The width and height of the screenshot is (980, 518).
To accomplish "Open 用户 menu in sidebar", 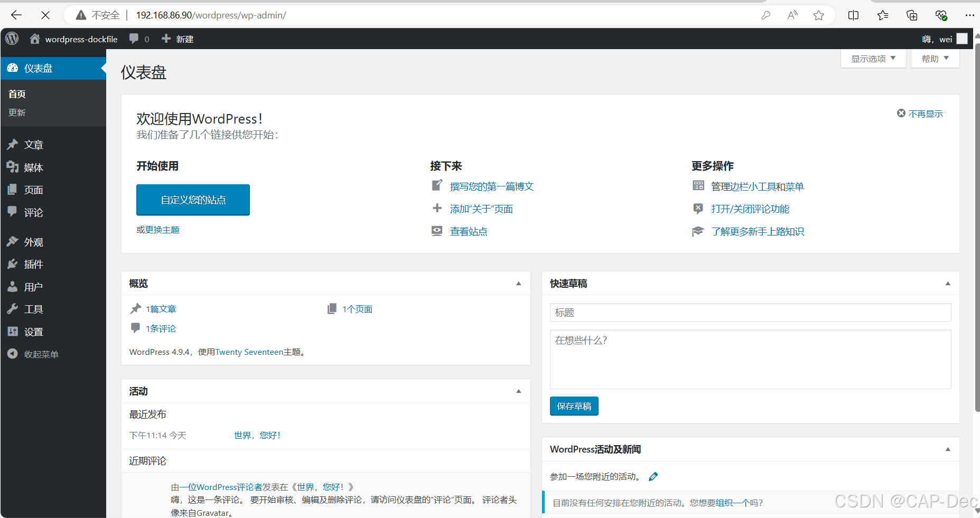I will point(53,287).
